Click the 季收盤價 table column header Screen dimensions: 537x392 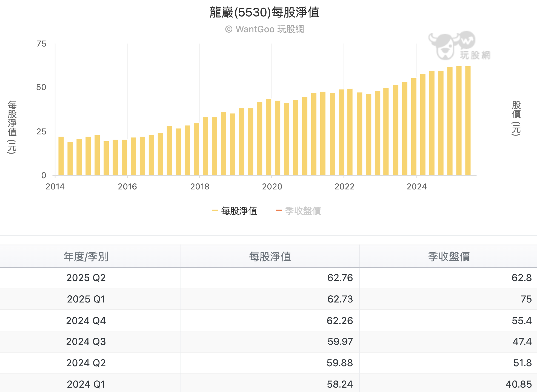(x=449, y=256)
